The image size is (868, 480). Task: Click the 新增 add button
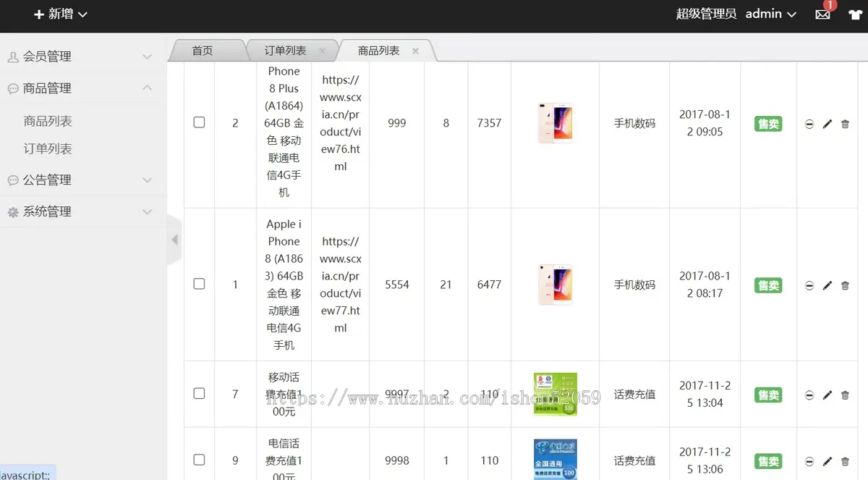[x=61, y=14]
